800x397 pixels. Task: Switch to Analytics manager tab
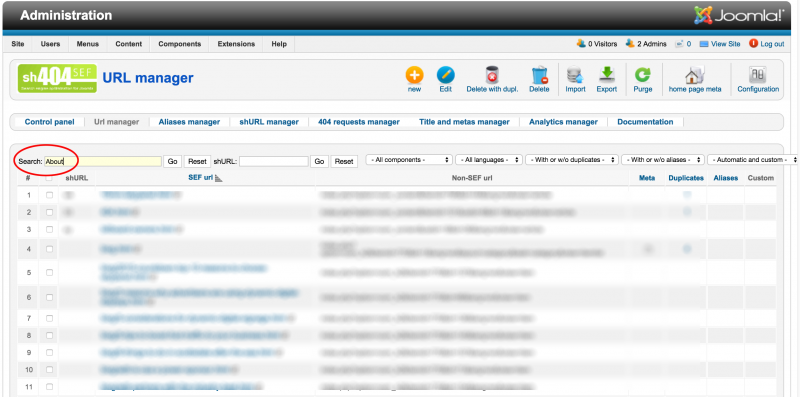coord(563,122)
